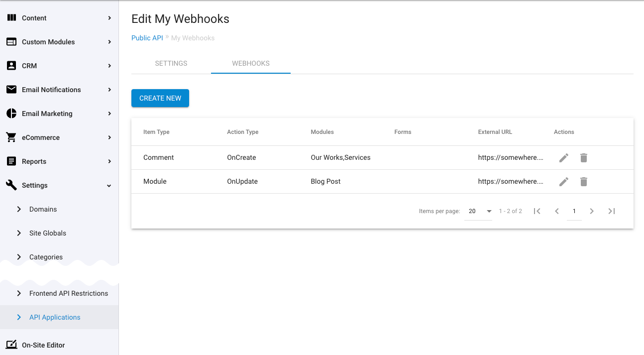Switch to the SETTINGS tab
644x355 pixels.
pyautogui.click(x=171, y=63)
